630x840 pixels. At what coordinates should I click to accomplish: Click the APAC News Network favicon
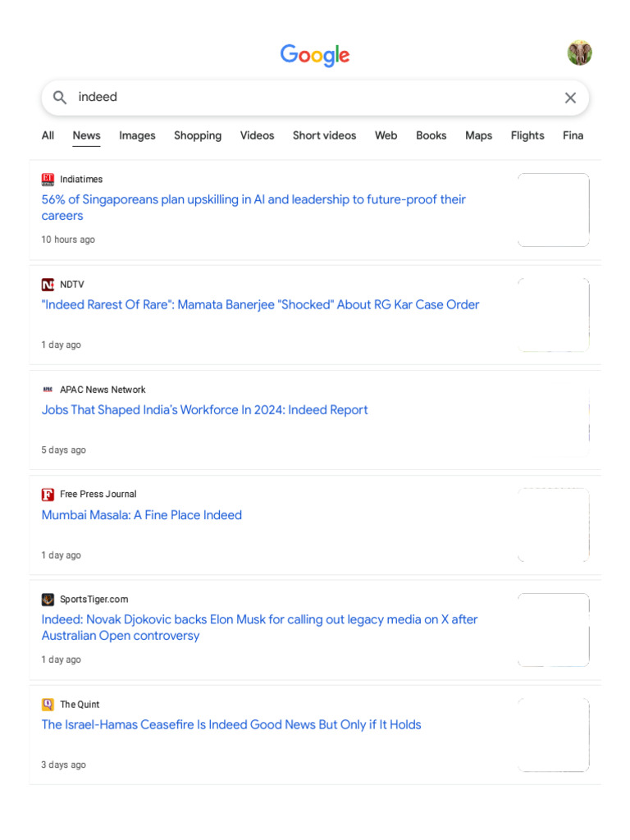[48, 390]
